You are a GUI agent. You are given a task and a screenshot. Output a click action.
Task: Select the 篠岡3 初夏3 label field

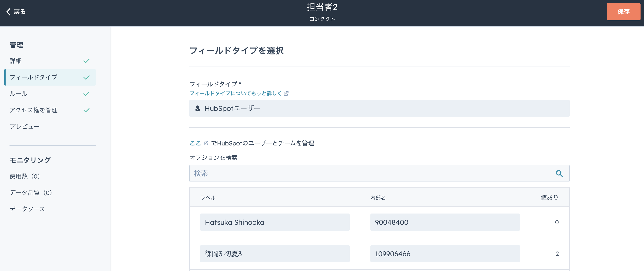pyautogui.click(x=275, y=253)
